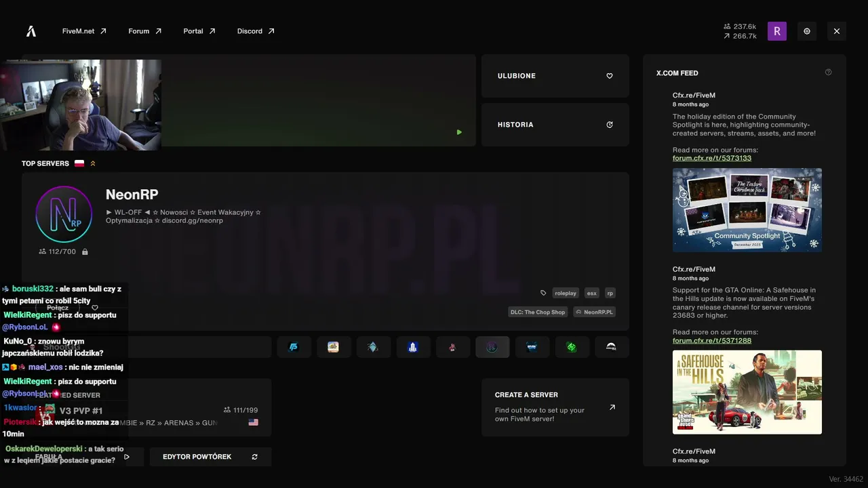Close the launcher with the X button
This screenshot has width=868, height=488.
coord(837,31)
